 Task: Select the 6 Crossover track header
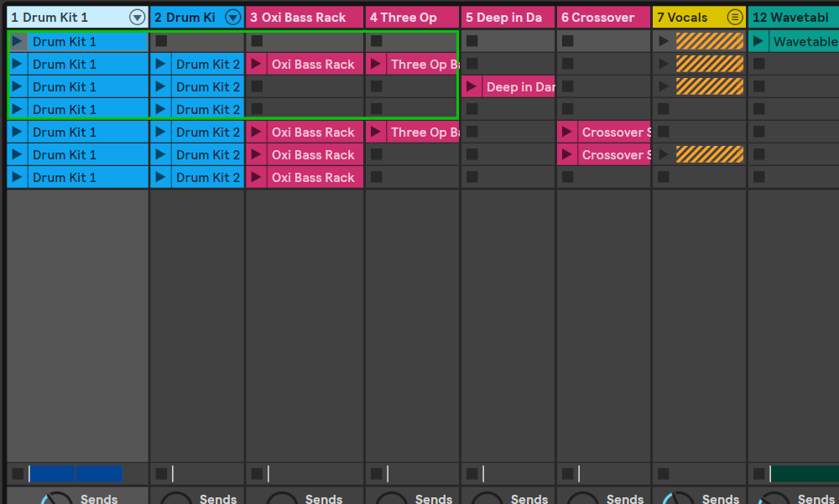pyautogui.click(x=599, y=17)
